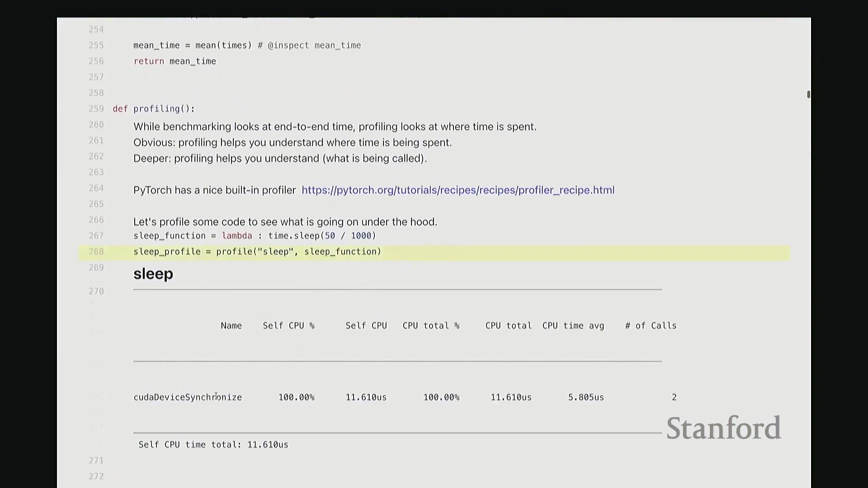Click the cudaDeviceSynchronize row name

pyautogui.click(x=188, y=397)
